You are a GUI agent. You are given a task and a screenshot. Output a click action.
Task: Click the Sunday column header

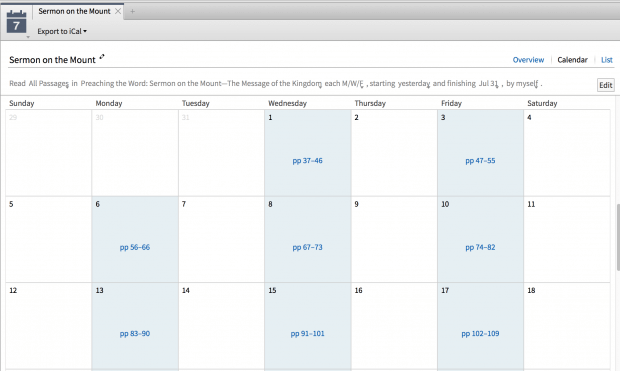point(22,103)
